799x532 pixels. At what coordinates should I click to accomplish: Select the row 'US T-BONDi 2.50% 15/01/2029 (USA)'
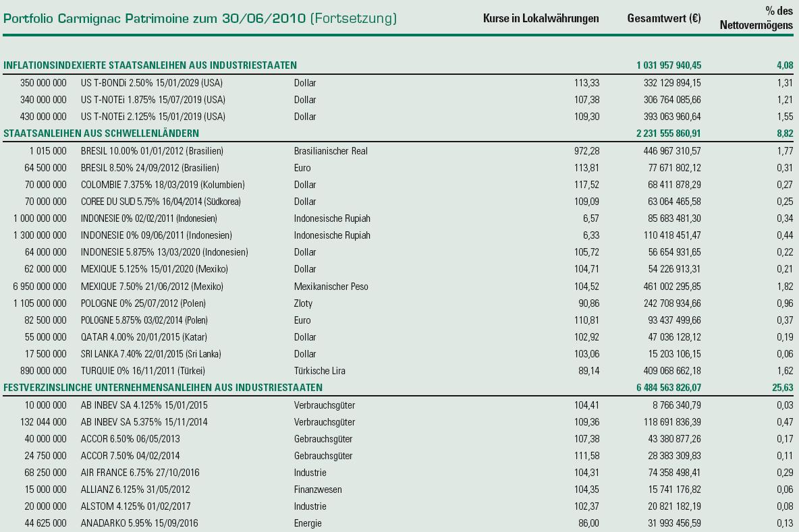click(152, 83)
